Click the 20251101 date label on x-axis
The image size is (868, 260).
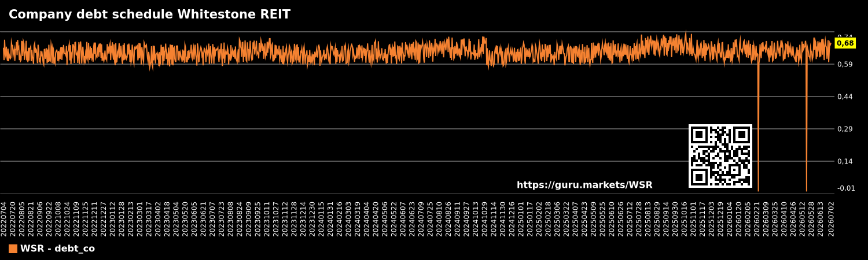694,219
